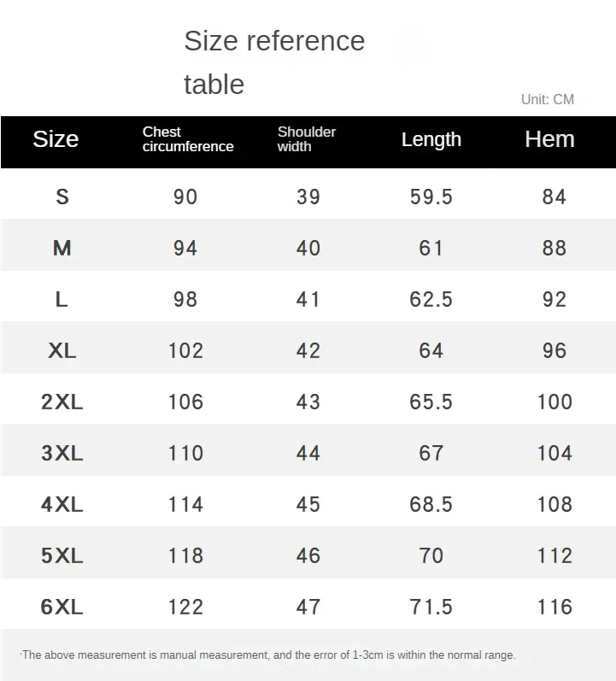The image size is (616, 681).
Task: Select the Chest circumference header
Action: [x=188, y=139]
